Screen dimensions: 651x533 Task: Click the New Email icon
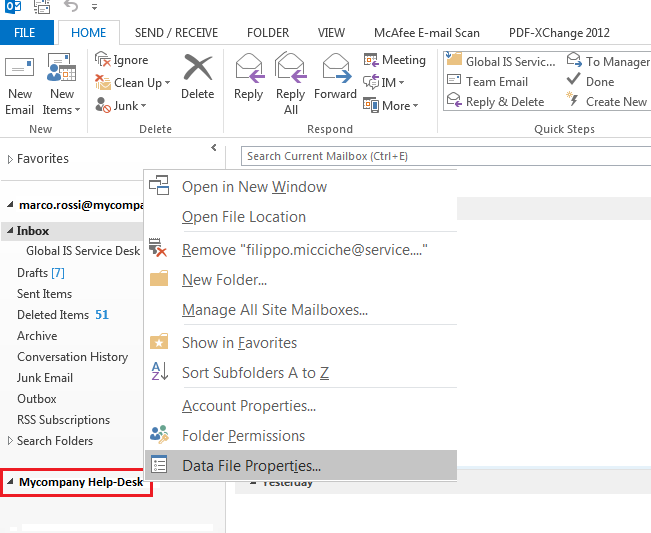click(x=19, y=72)
